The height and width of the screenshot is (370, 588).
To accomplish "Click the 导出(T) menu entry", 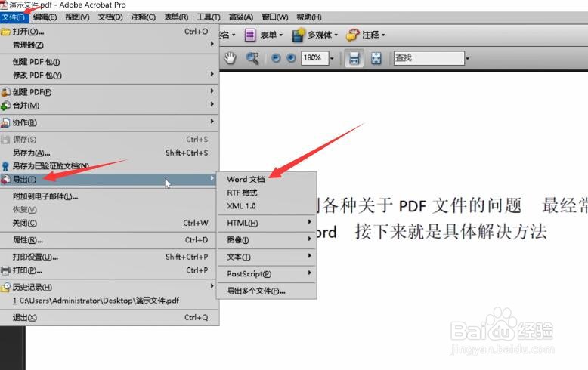I will click(x=110, y=180).
